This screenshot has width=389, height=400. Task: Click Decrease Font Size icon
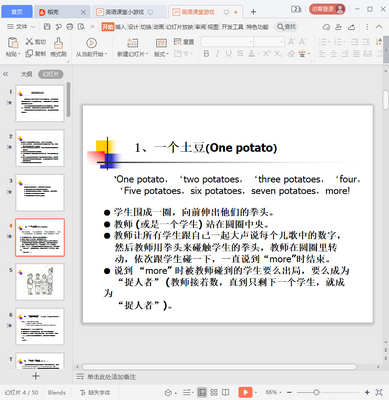[x=302, y=42]
